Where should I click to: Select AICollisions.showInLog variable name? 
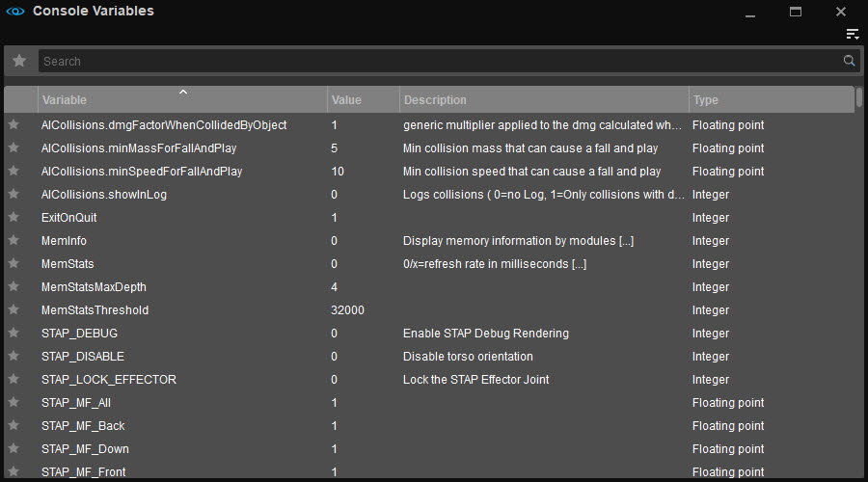click(104, 194)
